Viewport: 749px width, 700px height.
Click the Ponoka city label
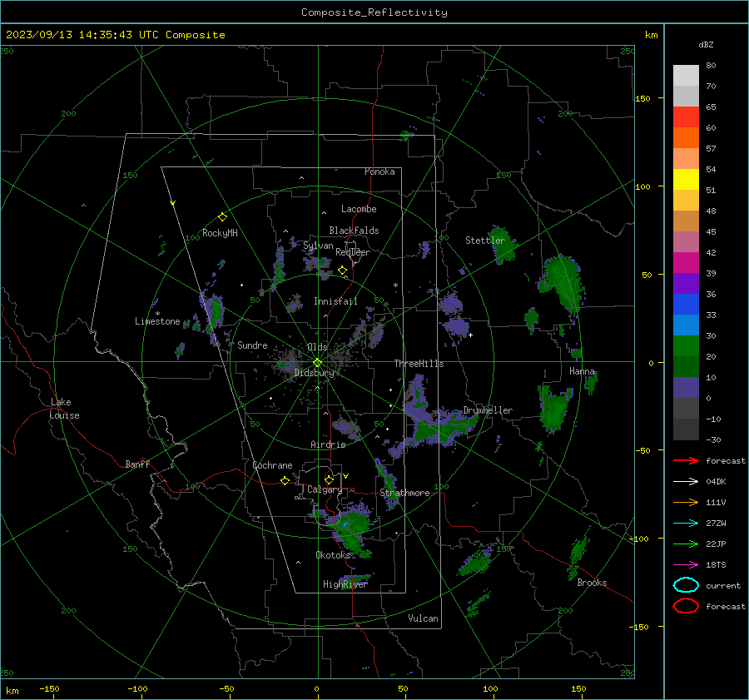click(379, 171)
